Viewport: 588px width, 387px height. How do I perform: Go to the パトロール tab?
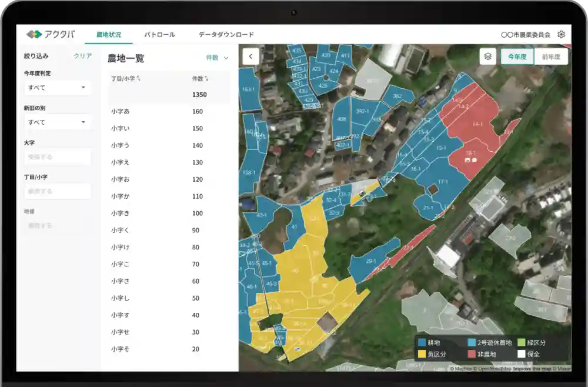tap(159, 35)
